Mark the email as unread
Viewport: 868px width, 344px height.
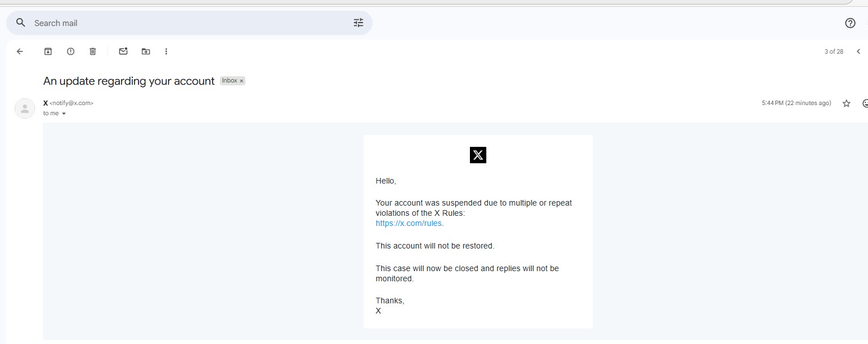123,51
